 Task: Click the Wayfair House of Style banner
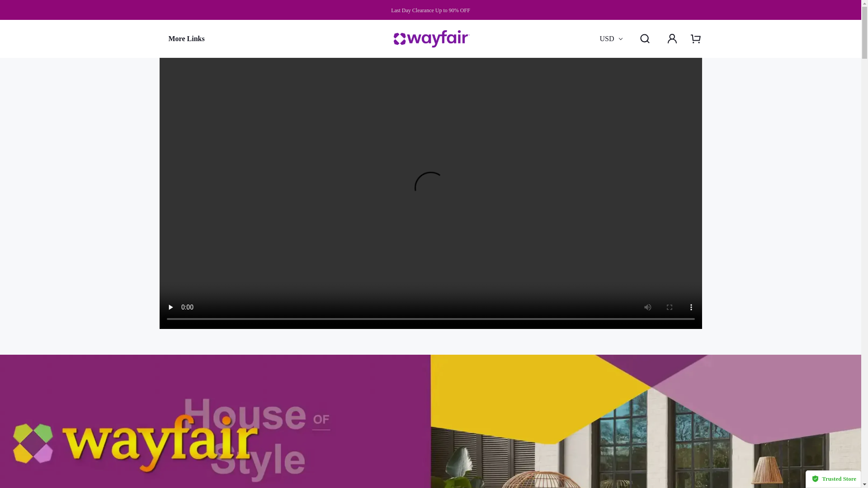(430, 421)
